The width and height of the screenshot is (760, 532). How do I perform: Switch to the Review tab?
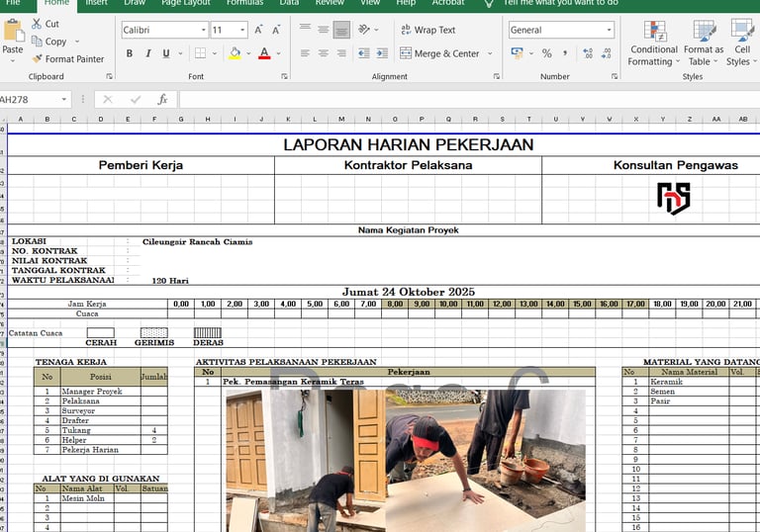tap(330, 3)
